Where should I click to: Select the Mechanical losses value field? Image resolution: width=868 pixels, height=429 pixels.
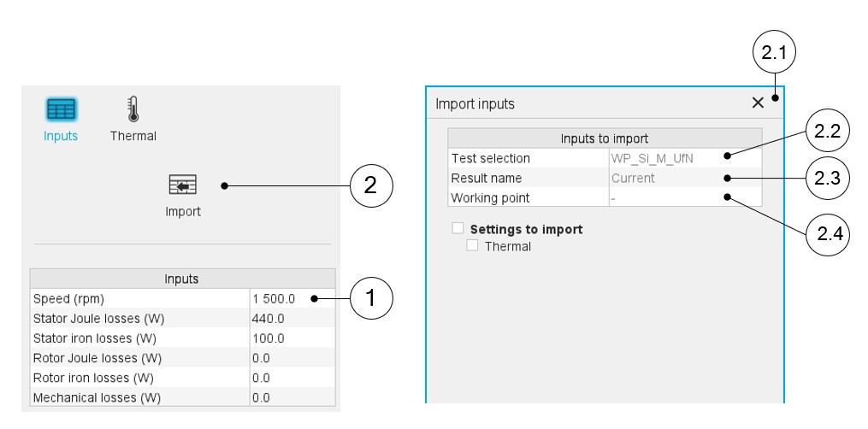(291, 397)
